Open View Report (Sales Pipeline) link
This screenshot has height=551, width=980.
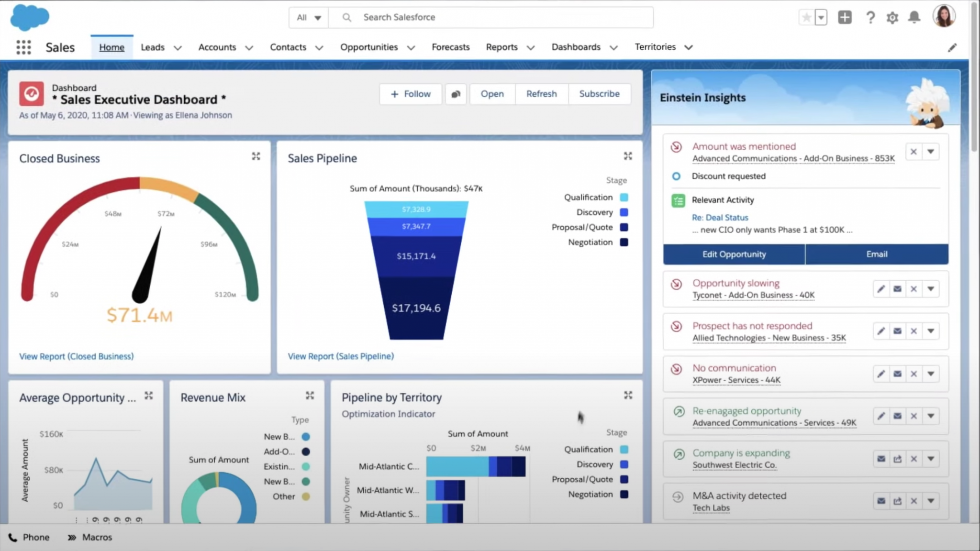click(341, 356)
